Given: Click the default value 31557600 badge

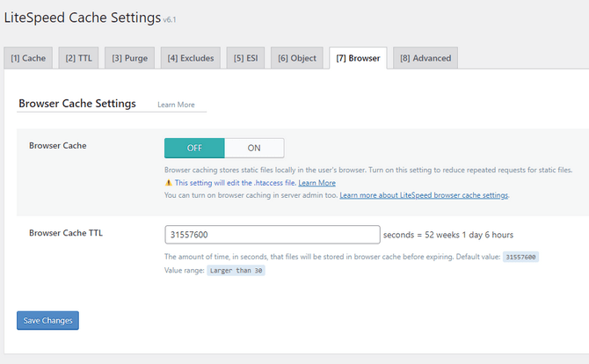Looking at the screenshot, I should pyautogui.click(x=520, y=257).
